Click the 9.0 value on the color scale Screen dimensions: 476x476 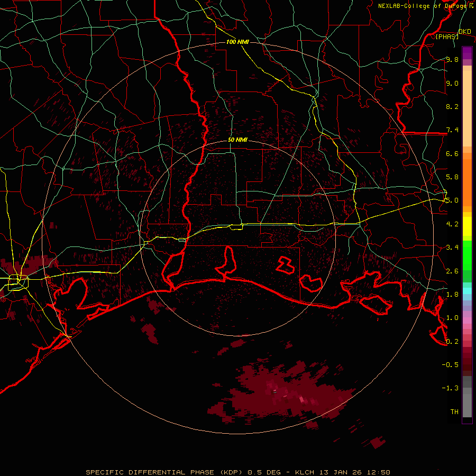pyautogui.click(x=452, y=83)
